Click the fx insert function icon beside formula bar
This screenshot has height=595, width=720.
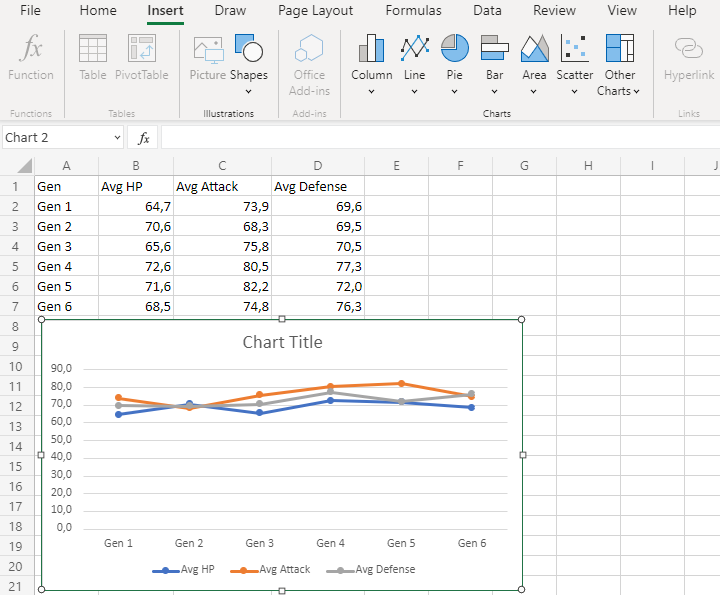pyautogui.click(x=144, y=137)
